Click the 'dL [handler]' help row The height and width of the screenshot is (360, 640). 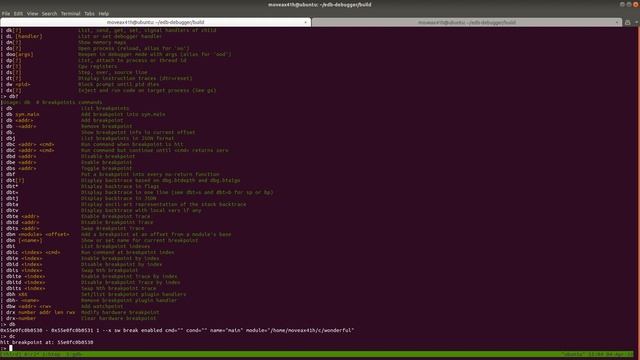(81, 36)
